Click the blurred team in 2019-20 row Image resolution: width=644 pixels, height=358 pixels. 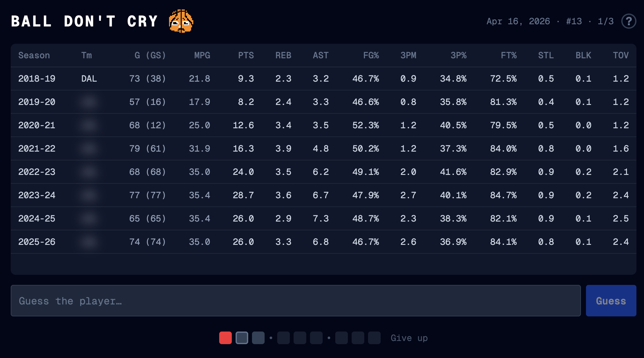[89, 102]
